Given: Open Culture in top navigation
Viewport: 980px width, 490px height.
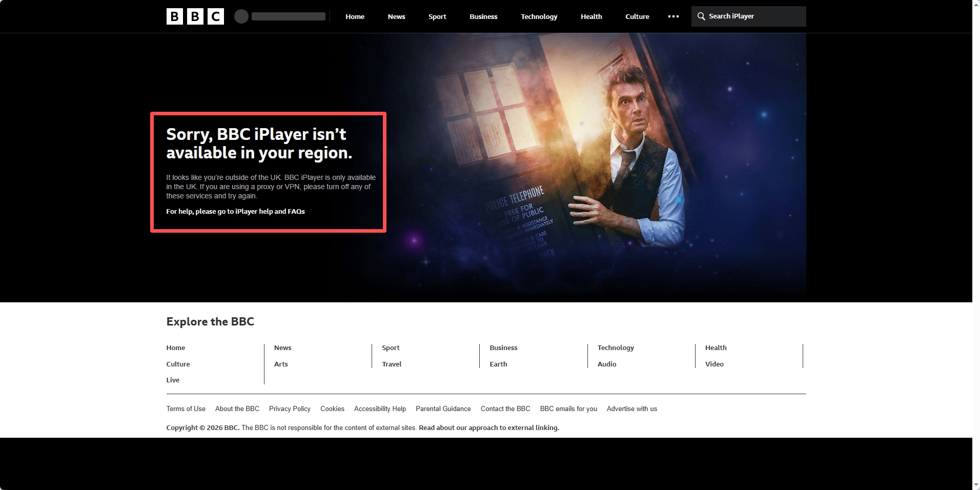Looking at the screenshot, I should (x=637, y=16).
